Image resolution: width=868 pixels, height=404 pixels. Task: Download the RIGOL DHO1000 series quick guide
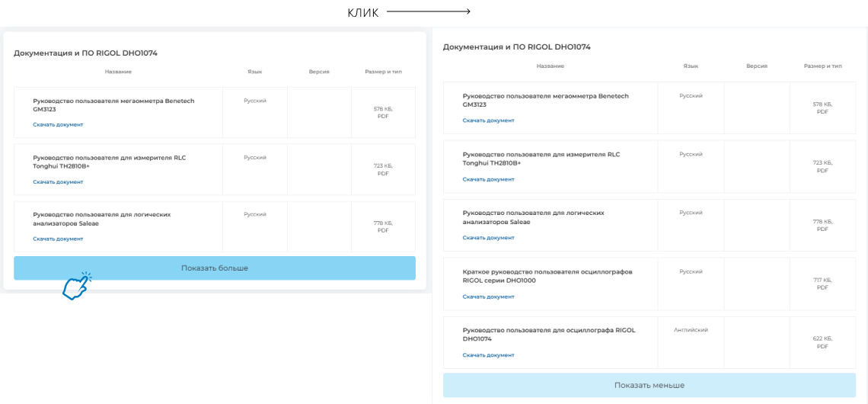488,297
